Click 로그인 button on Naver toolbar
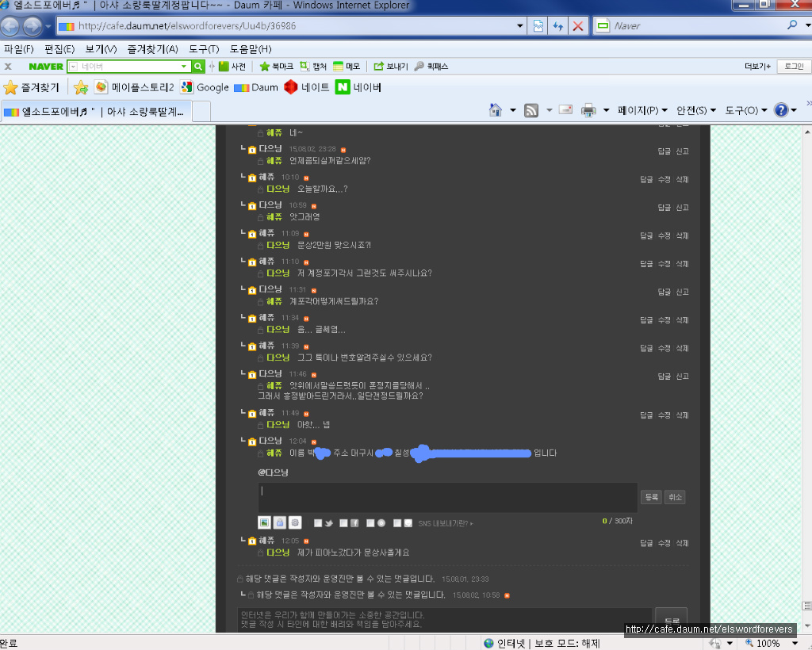This screenshot has width=812, height=650. click(x=794, y=67)
